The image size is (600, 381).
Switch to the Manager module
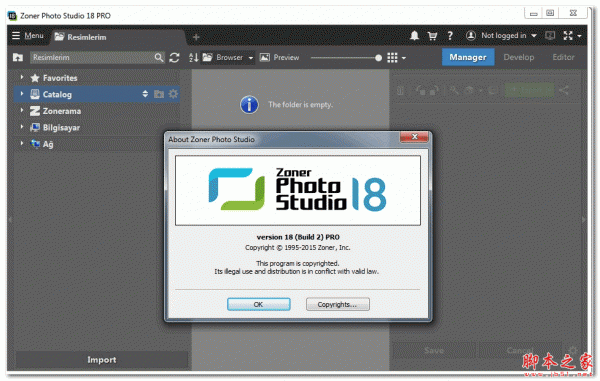468,57
